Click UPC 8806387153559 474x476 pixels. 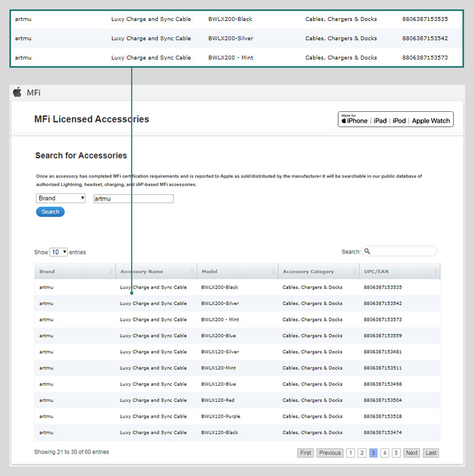(x=383, y=336)
